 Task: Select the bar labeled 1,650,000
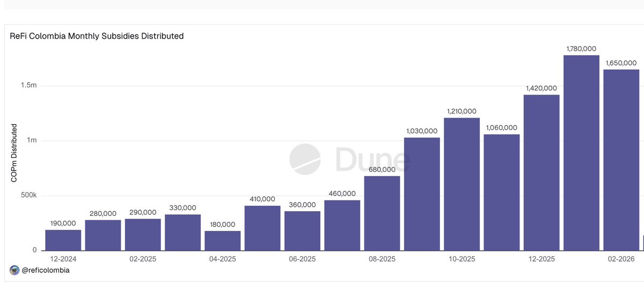point(621,160)
